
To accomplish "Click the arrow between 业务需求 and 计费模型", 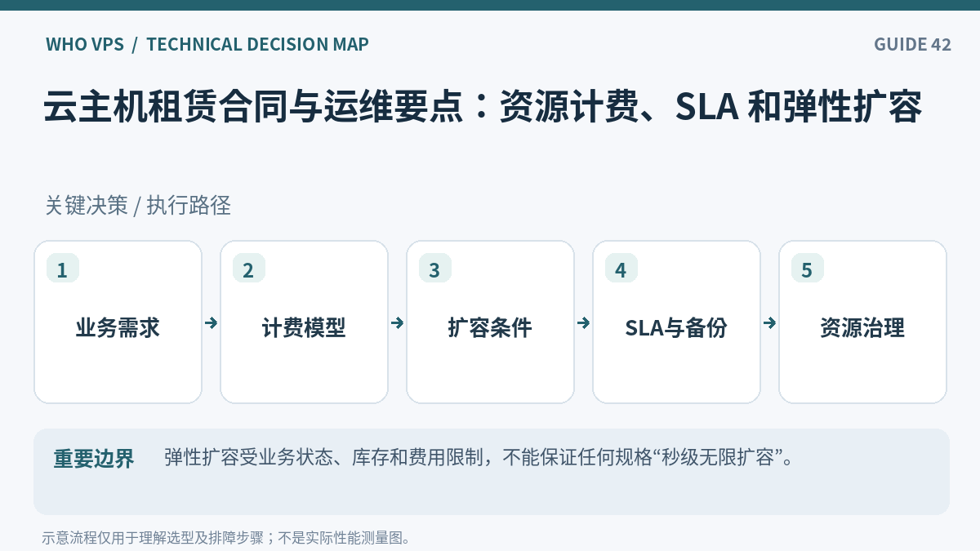I will (x=212, y=322).
